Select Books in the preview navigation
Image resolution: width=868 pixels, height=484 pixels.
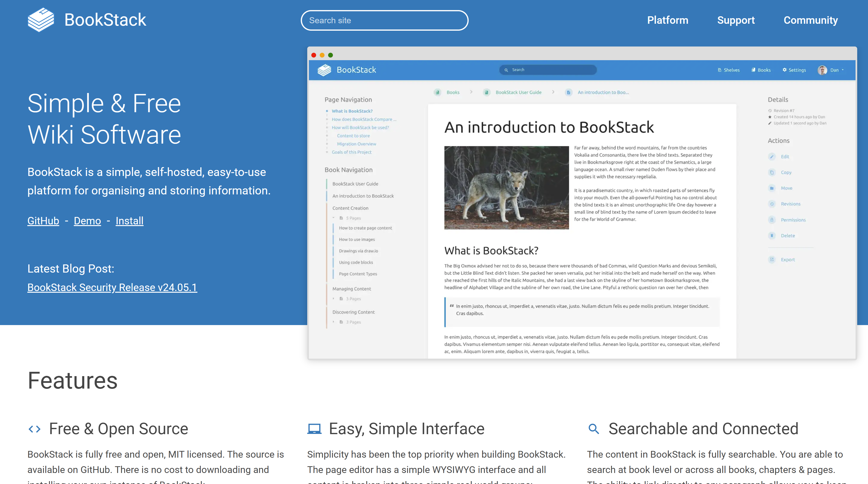click(761, 70)
